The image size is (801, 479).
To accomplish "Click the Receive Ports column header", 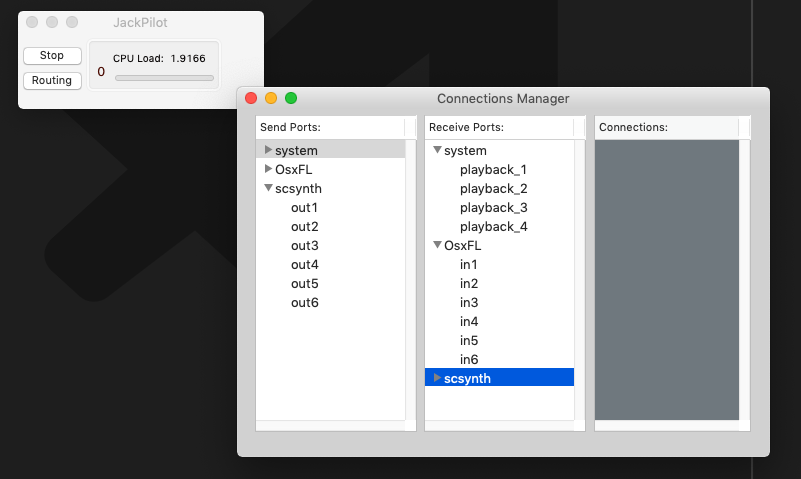I will click(x=499, y=127).
